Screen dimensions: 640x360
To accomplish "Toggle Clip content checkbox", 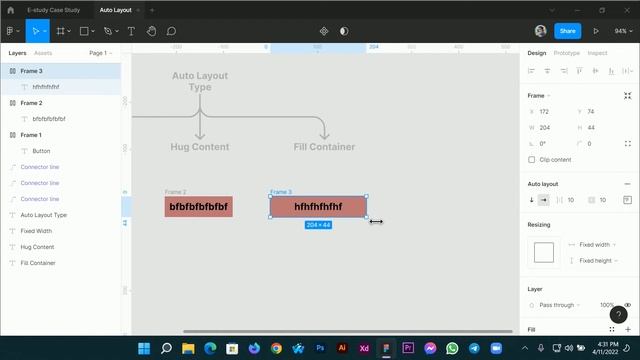I will click(531, 160).
